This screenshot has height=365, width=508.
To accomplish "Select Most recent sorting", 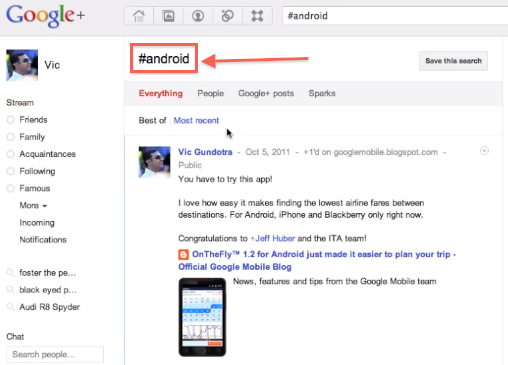I will 196,120.
